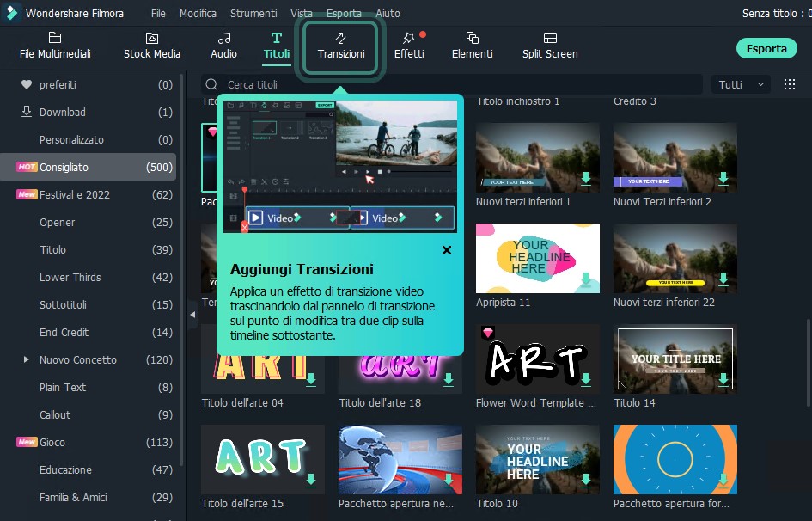812x521 pixels.
Task: Open the Stock Media tab
Action: 152,46
